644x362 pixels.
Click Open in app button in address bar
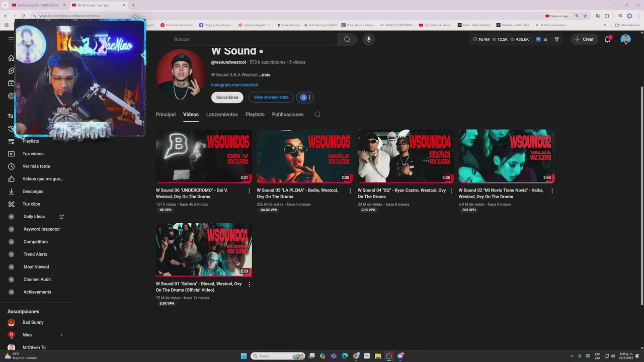point(557,16)
